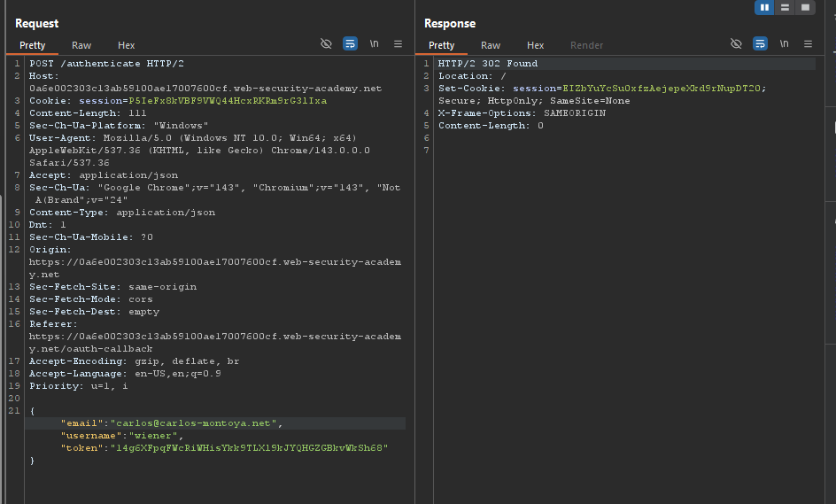This screenshot has width=836, height=504.
Task: Click the Content-Length: 111 header
Action: tap(88, 113)
